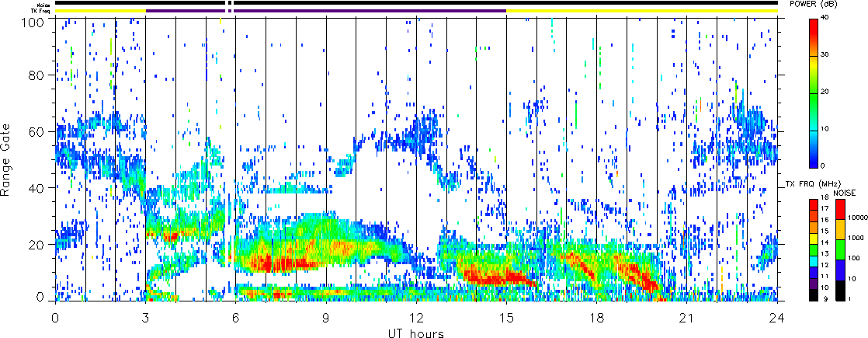Click the 17 label in TX FRQ legend
Screen dimensions: 868x338
[x=825, y=208]
